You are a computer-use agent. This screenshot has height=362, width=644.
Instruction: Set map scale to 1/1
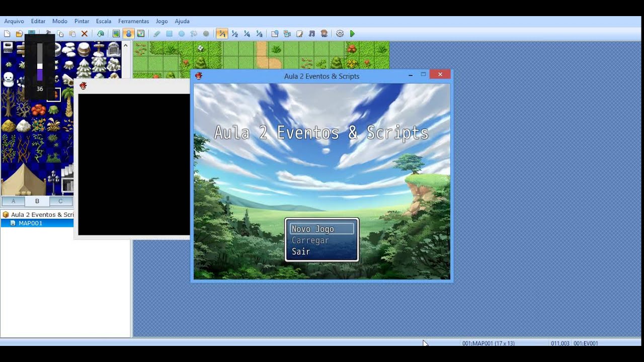pyautogui.click(x=222, y=34)
